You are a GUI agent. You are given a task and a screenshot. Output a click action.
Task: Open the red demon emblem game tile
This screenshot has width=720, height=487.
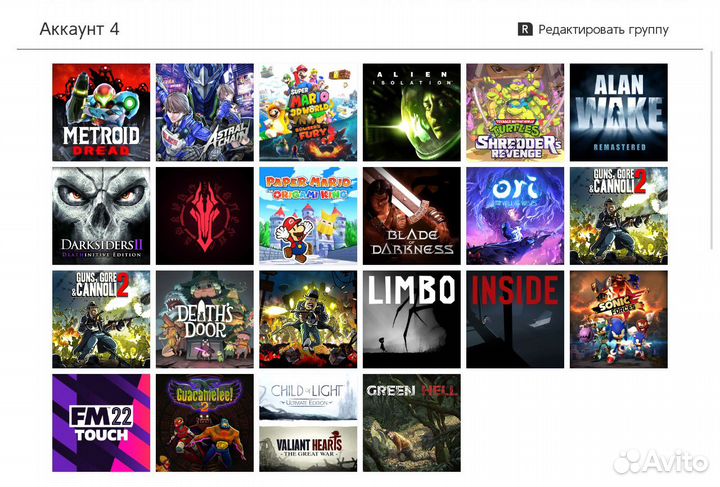[204, 216]
